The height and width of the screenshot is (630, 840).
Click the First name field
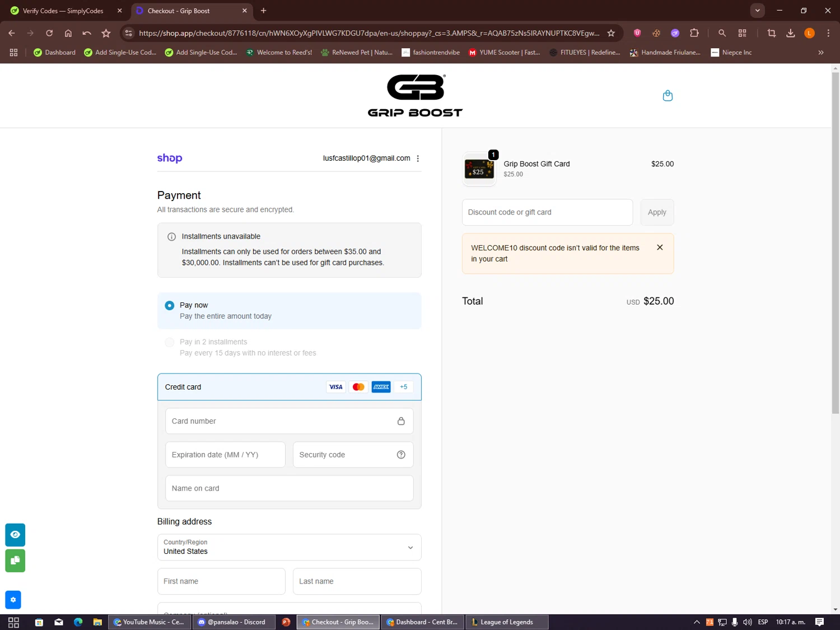click(221, 581)
